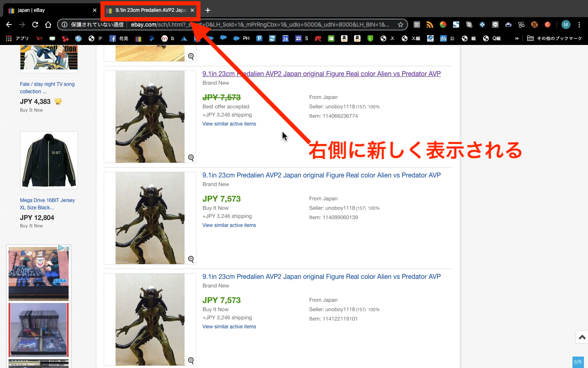Open the M profile avatar menu
The image size is (588, 368).
point(566,25)
